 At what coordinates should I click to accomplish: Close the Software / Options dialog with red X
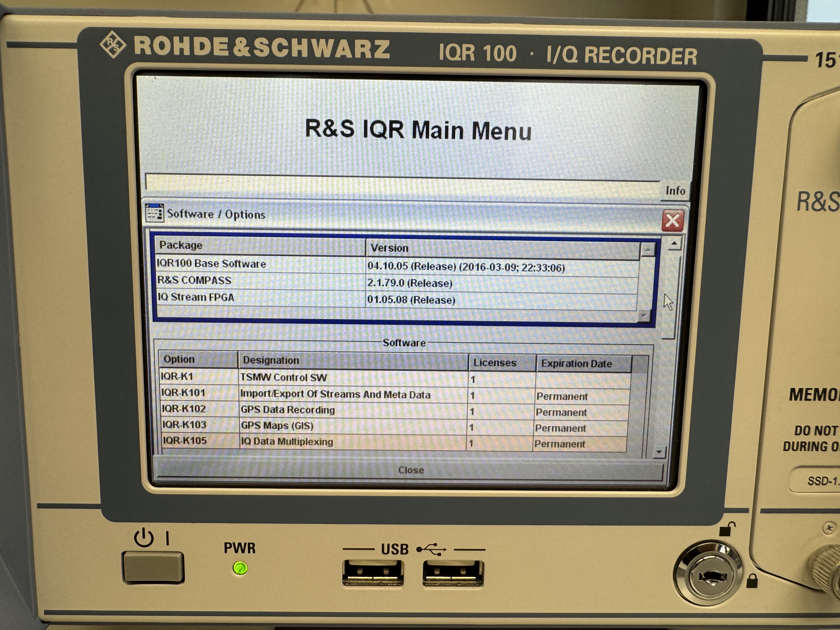click(x=672, y=220)
